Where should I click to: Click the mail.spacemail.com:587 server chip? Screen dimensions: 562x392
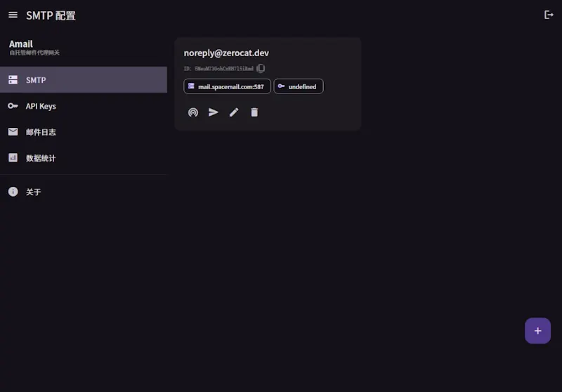[x=227, y=86]
